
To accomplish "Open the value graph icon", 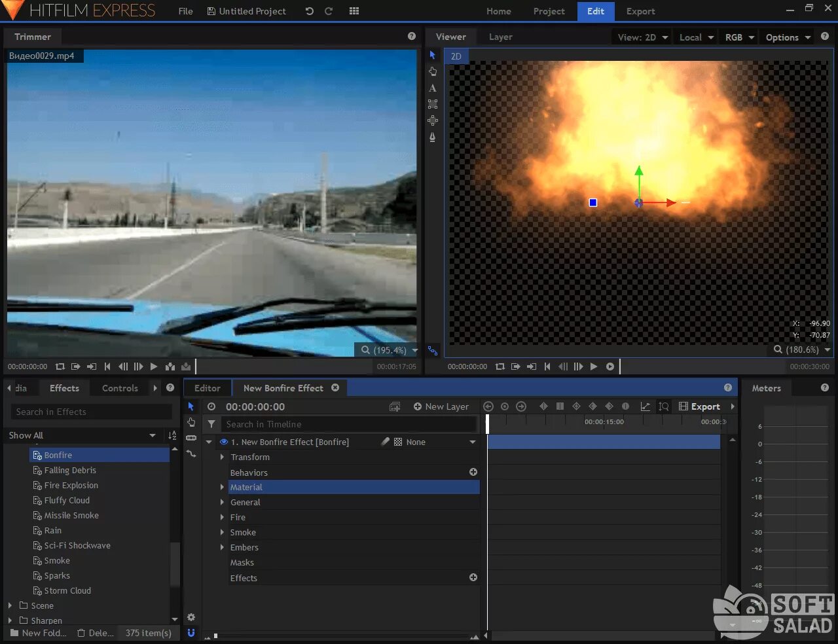I will coord(646,406).
